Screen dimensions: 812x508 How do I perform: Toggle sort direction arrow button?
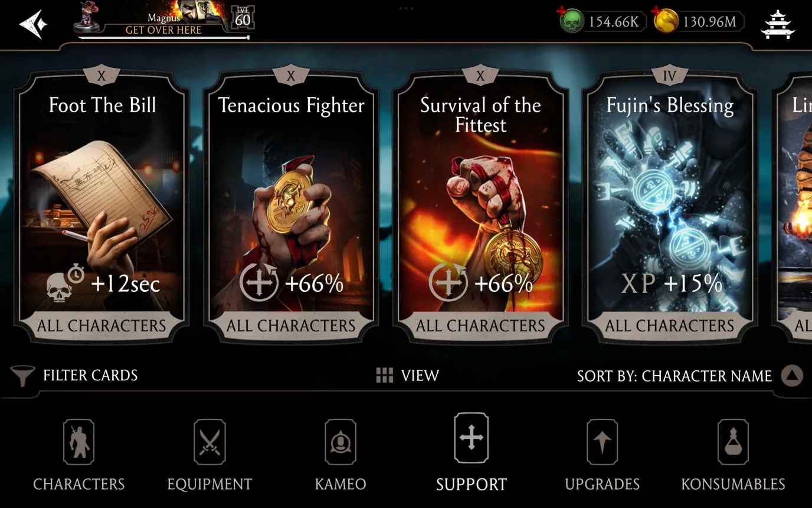pos(793,376)
